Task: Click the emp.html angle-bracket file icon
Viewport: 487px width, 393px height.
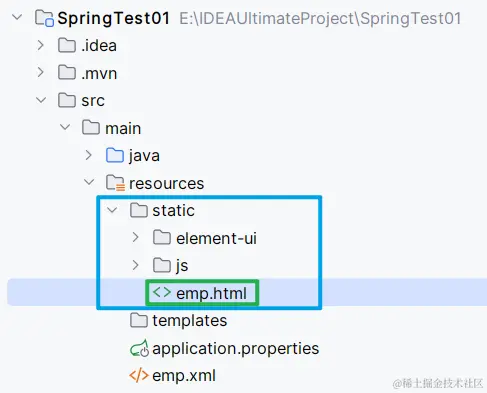Action: (162, 293)
